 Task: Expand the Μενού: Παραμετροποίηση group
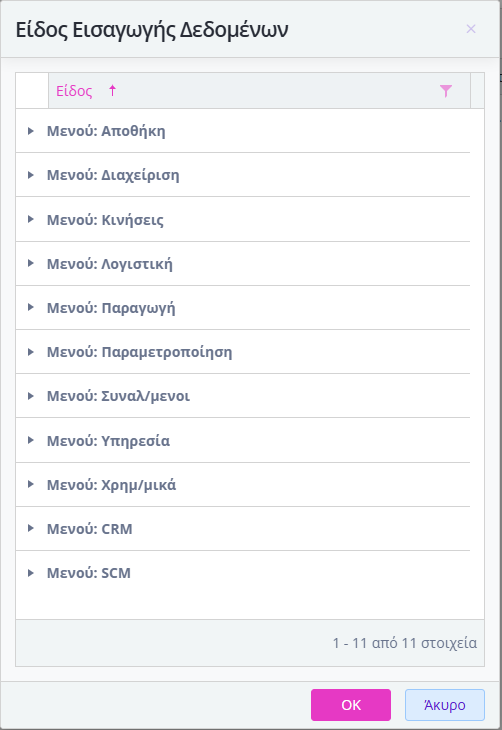coord(31,352)
